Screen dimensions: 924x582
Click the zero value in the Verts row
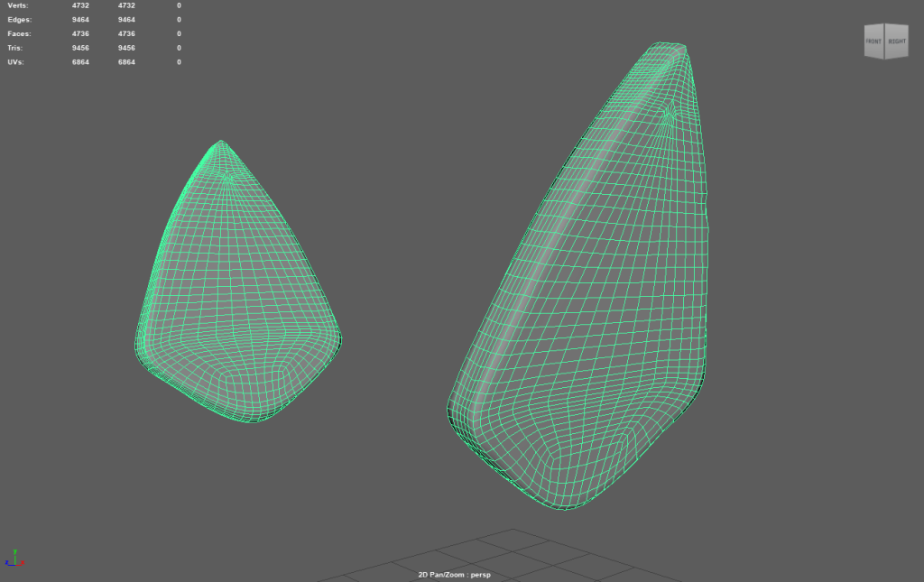tap(179, 5)
